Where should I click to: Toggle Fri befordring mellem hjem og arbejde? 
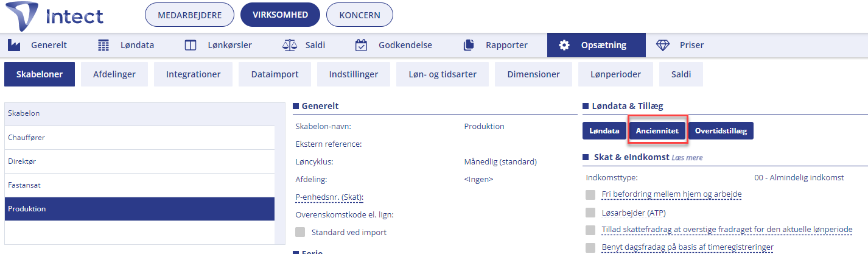click(x=590, y=194)
